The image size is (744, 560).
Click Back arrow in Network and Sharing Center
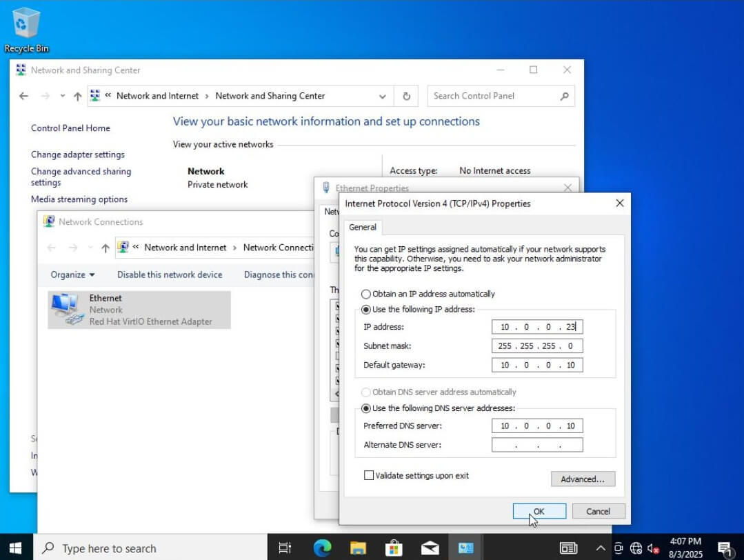[23, 97]
